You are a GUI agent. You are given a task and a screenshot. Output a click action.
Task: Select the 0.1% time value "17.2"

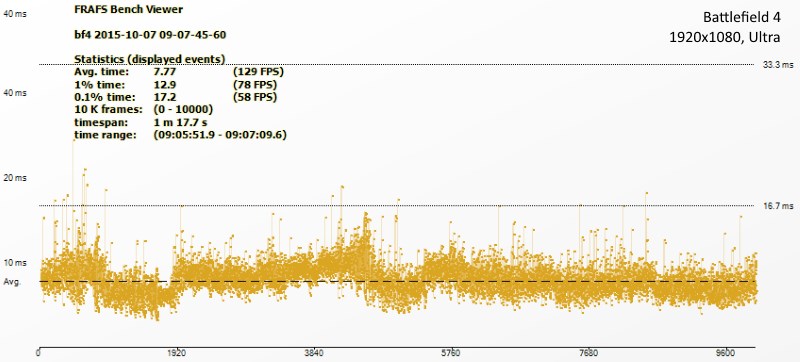(164, 97)
